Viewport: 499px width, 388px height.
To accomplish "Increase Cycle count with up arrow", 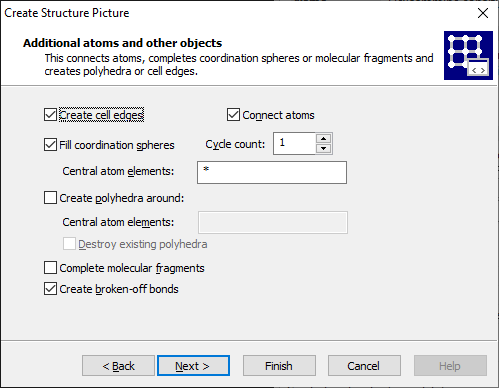I will tap(323, 138).
